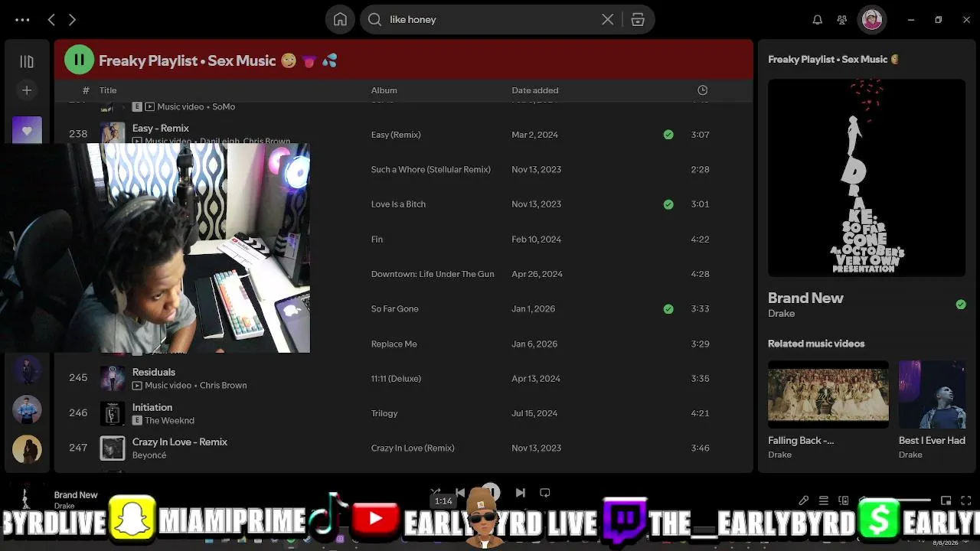Go back with the left arrow
Viewport: 980px width, 551px height.
coord(51,20)
